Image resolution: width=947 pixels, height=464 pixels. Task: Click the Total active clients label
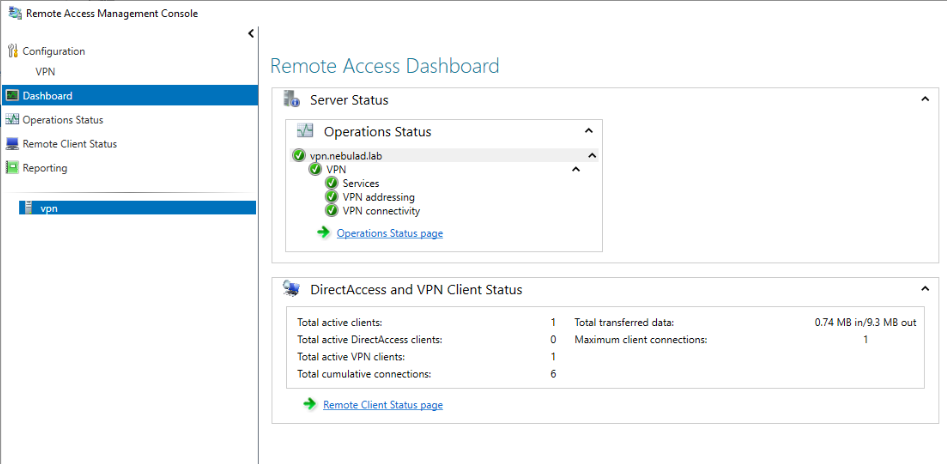pyautogui.click(x=340, y=323)
